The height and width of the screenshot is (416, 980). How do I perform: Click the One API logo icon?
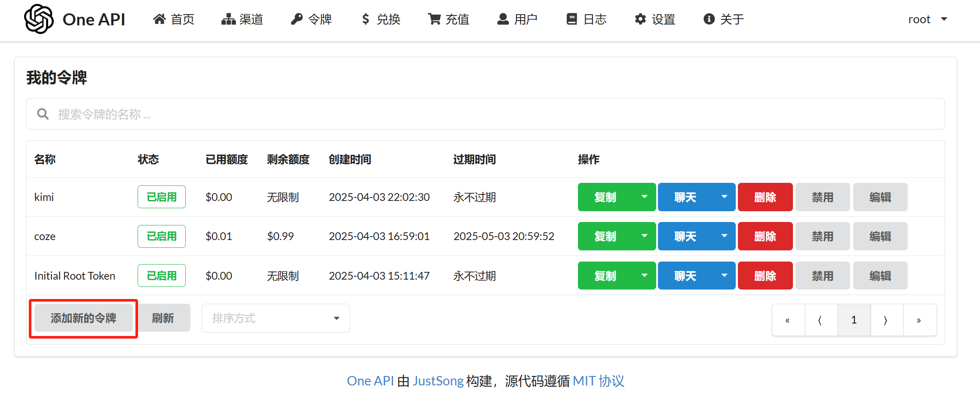[x=39, y=19]
